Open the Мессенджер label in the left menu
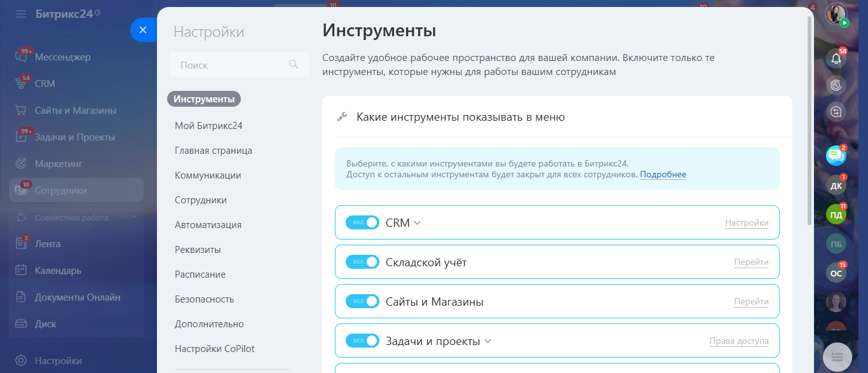The height and width of the screenshot is (373, 868). (63, 57)
